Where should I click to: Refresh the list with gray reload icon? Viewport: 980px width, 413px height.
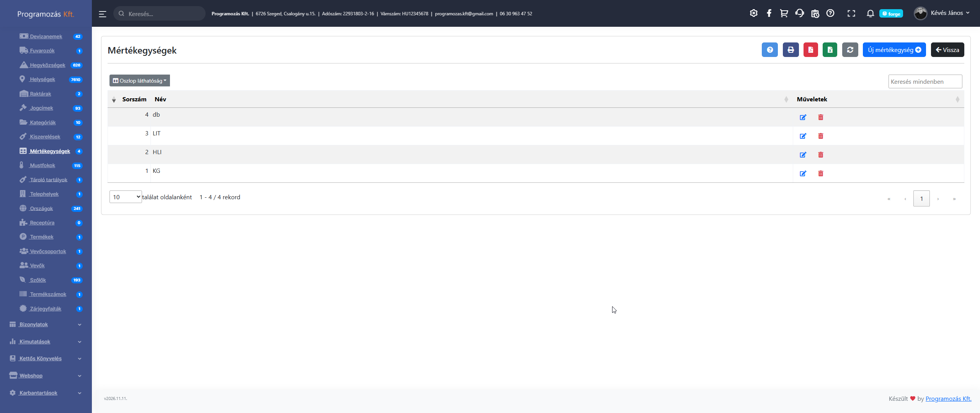[850, 50]
